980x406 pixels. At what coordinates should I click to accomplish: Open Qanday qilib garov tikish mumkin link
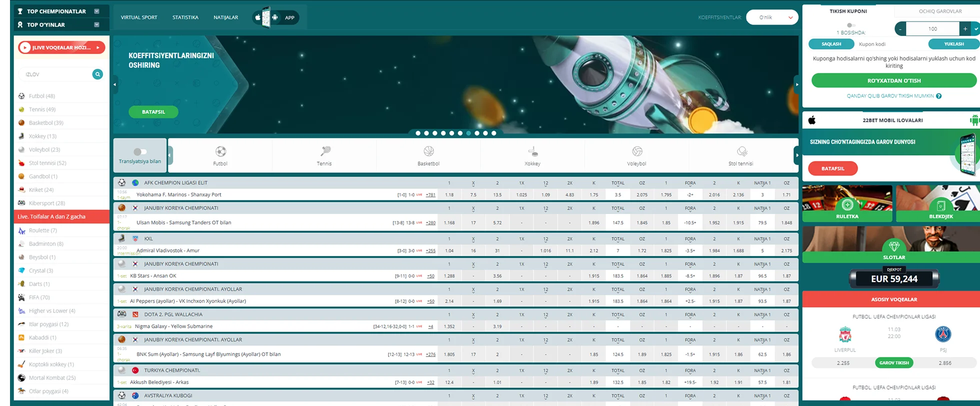click(x=890, y=96)
